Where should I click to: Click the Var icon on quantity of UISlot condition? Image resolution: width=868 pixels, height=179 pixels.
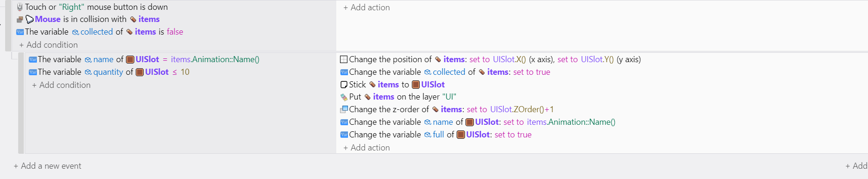pos(33,72)
